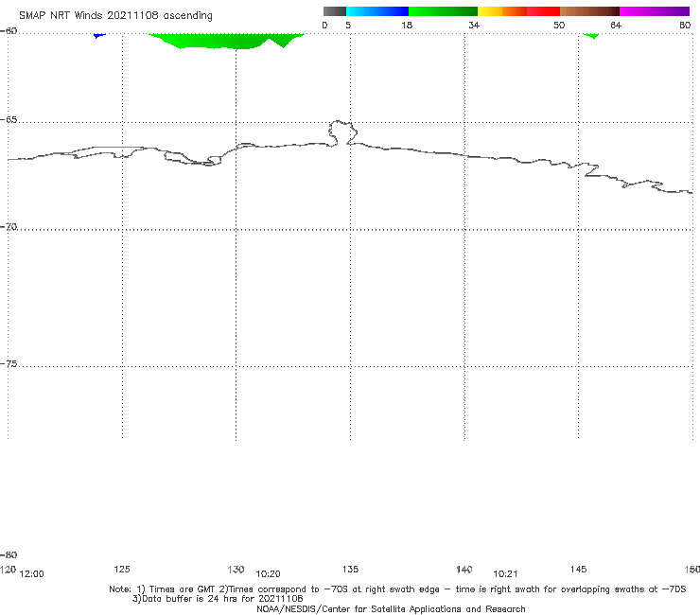Click the 'Note: 1) Times are GMT' footnote line
This screenshot has height=615, width=700.
tap(397, 589)
